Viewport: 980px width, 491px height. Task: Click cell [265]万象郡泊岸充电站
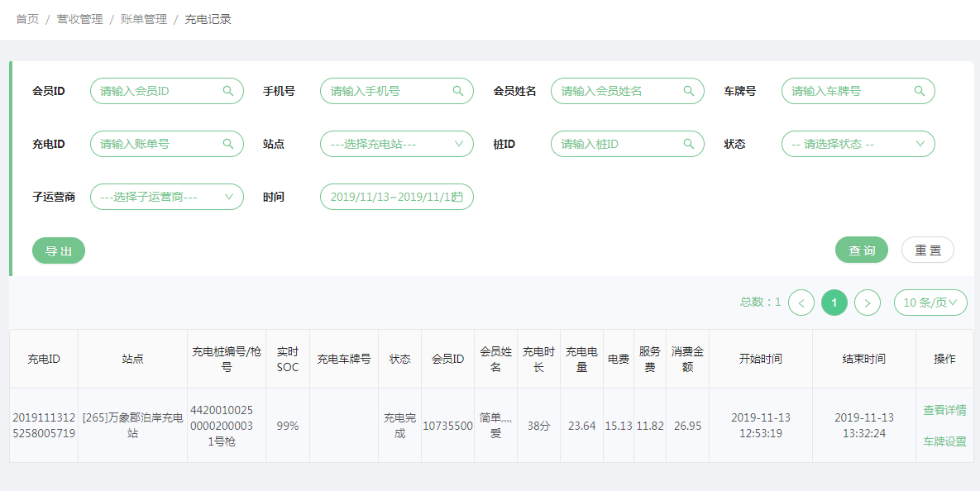(x=132, y=426)
